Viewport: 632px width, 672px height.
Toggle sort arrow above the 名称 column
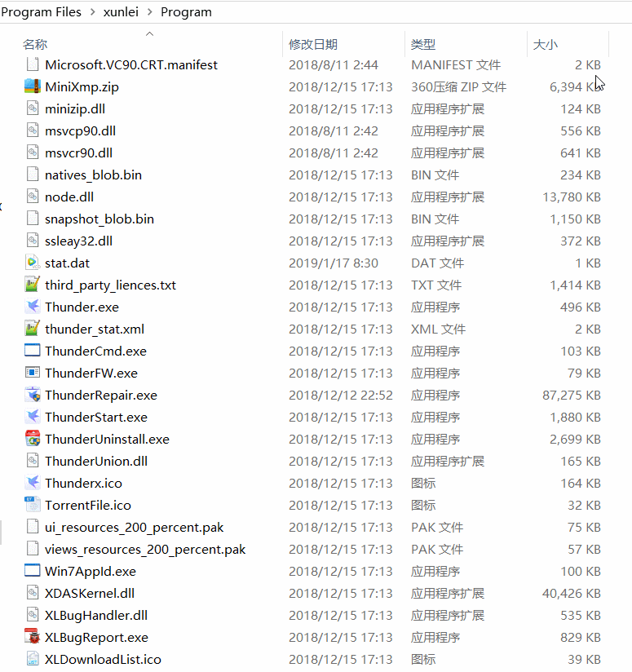[x=149, y=33]
